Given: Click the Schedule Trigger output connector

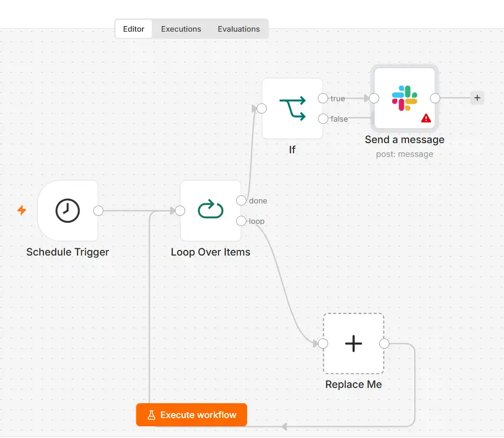Looking at the screenshot, I should 99,211.
